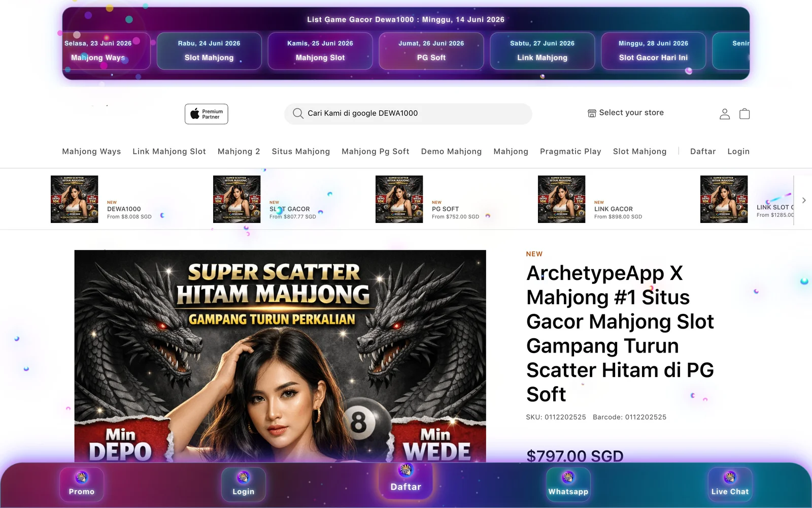Open Whatsapp from bottom bar
Screen dimensions: 812x508
568,485
